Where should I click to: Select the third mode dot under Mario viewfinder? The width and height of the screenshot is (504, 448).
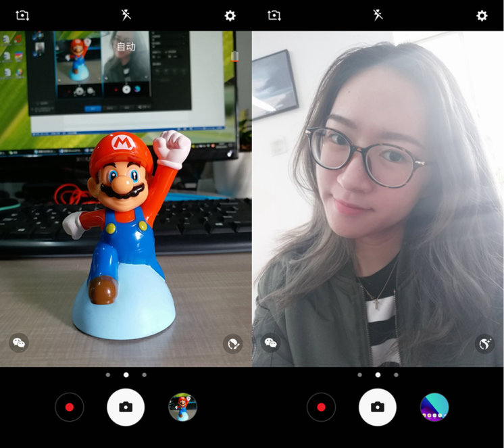pos(144,374)
